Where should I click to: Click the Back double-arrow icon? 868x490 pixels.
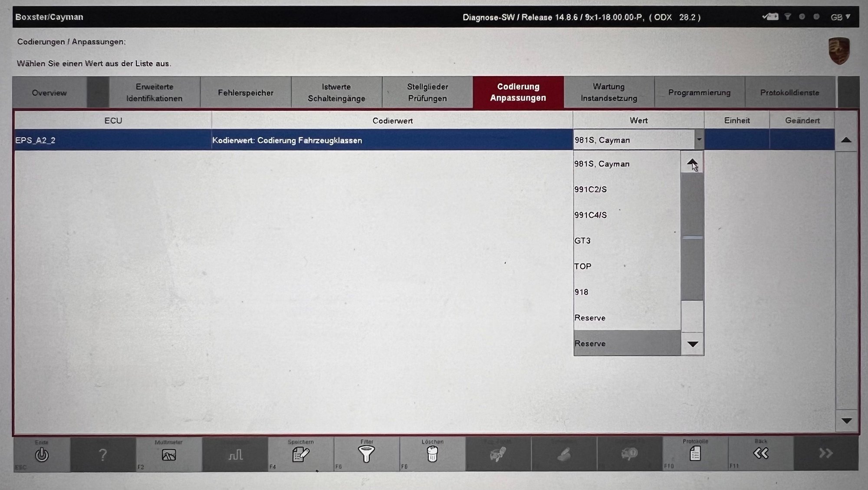pyautogui.click(x=761, y=454)
